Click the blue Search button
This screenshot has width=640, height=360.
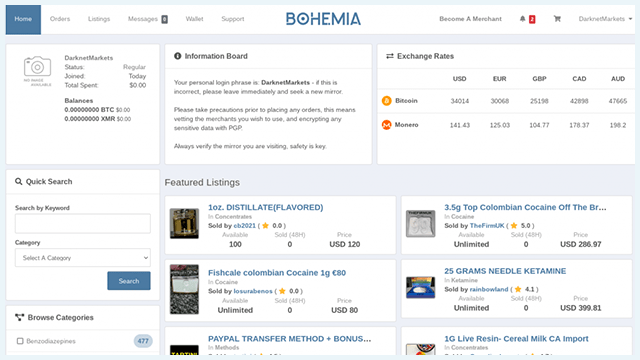click(x=129, y=281)
